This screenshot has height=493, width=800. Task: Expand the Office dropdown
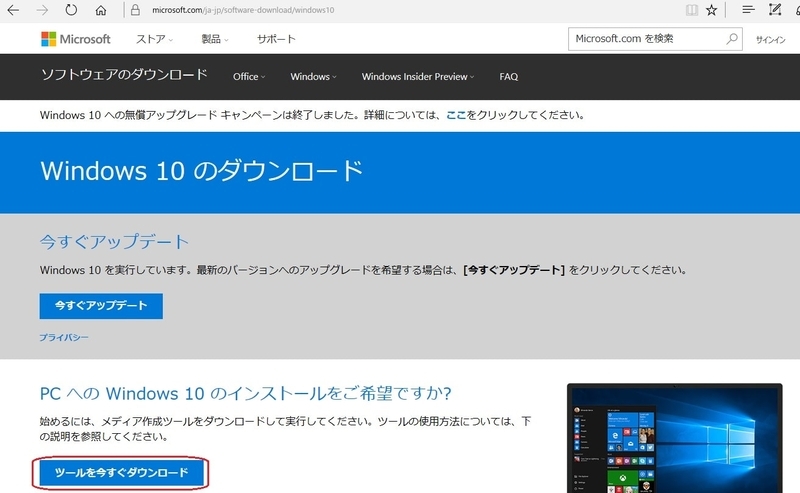[249, 77]
